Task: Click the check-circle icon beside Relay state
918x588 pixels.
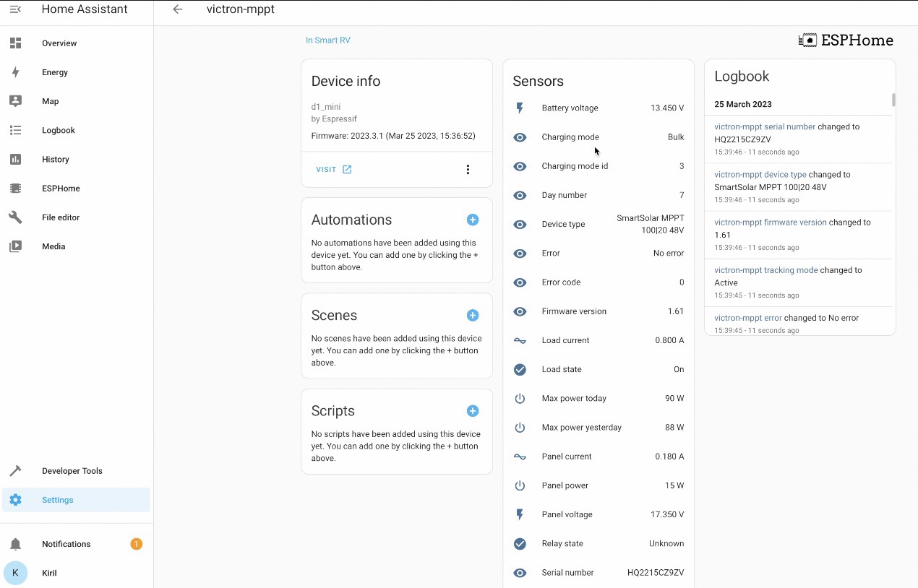Action: (520, 543)
